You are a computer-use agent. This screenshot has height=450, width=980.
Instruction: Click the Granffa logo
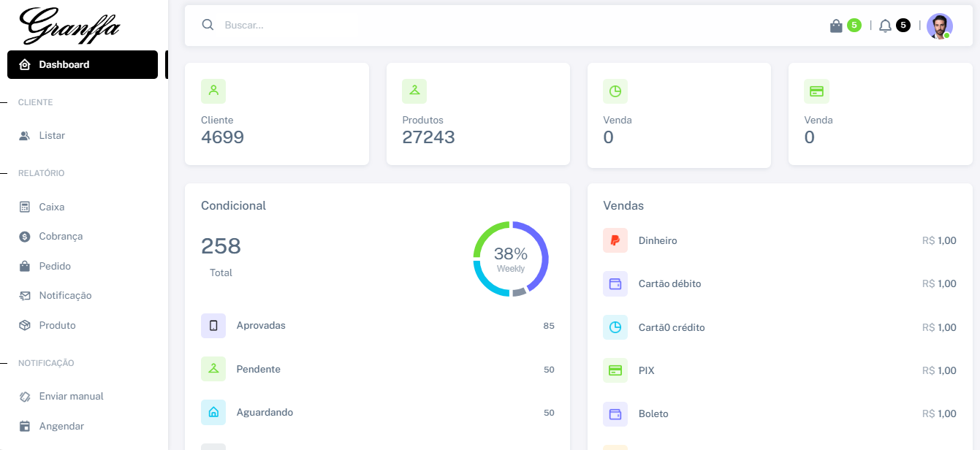click(70, 26)
